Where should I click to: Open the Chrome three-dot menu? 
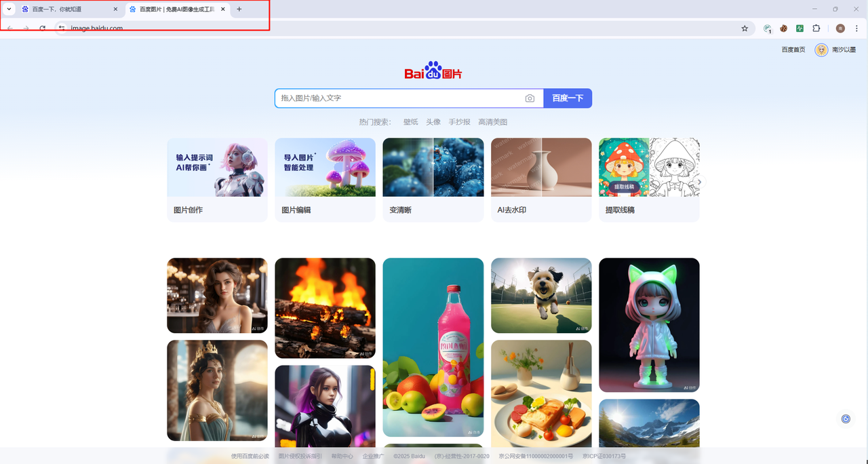[856, 28]
